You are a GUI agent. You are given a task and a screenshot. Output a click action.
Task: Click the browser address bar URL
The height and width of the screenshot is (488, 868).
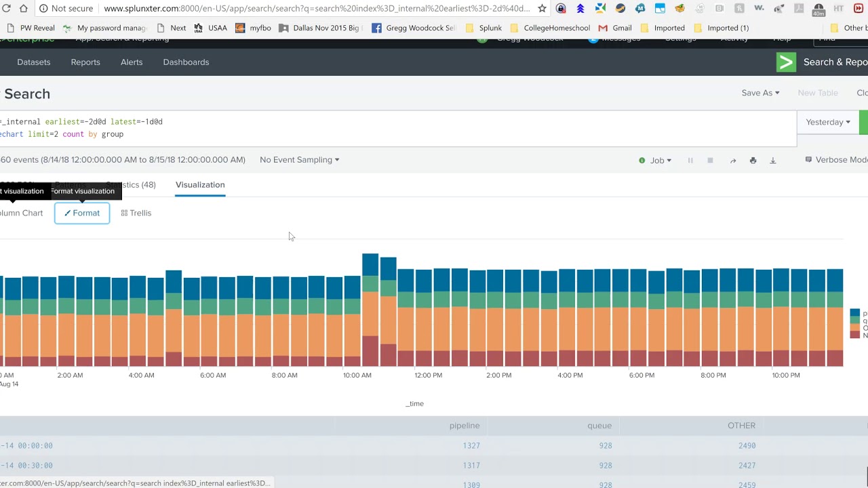pyautogui.click(x=317, y=8)
